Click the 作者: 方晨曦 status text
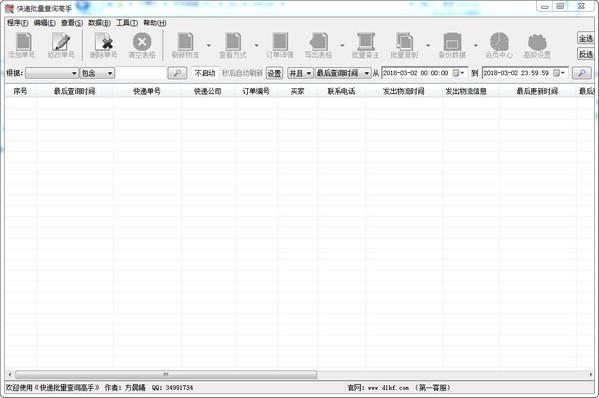599x398 pixels. click(125, 388)
